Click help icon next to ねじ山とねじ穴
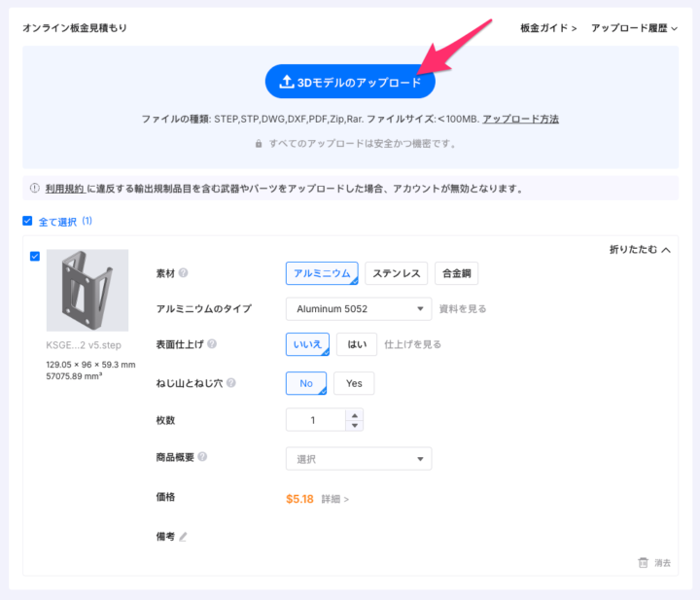 (231, 383)
